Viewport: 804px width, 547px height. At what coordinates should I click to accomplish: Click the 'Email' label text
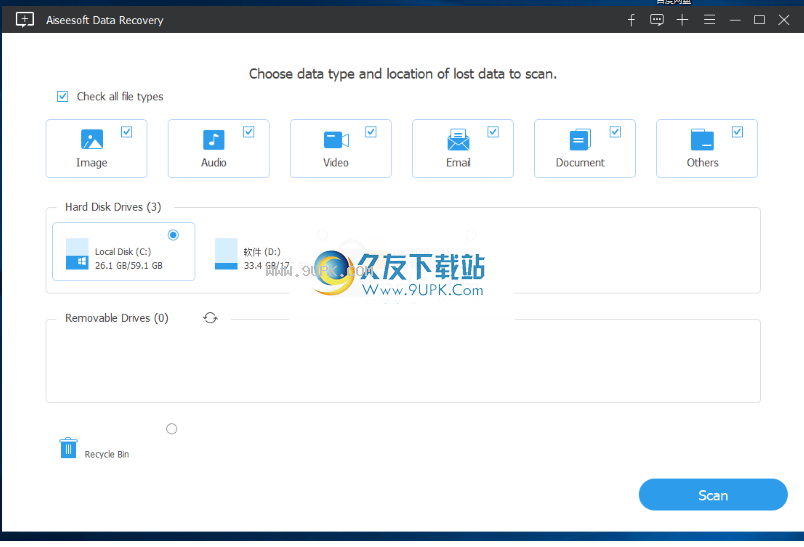[458, 163]
